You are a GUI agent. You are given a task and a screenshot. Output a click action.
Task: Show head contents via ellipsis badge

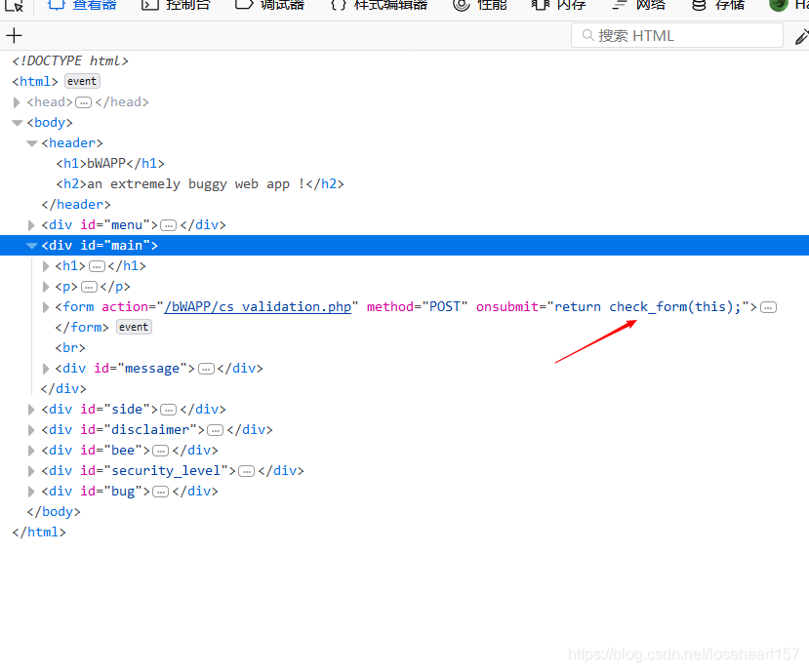coord(84,102)
